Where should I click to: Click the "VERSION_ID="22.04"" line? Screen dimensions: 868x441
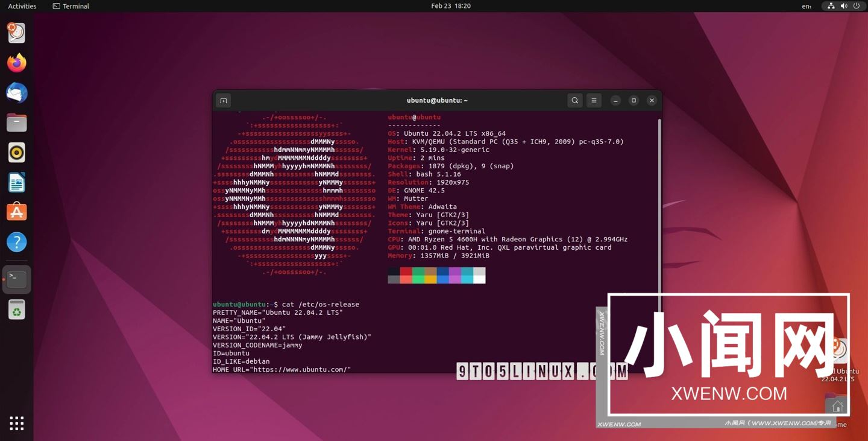[x=249, y=329]
